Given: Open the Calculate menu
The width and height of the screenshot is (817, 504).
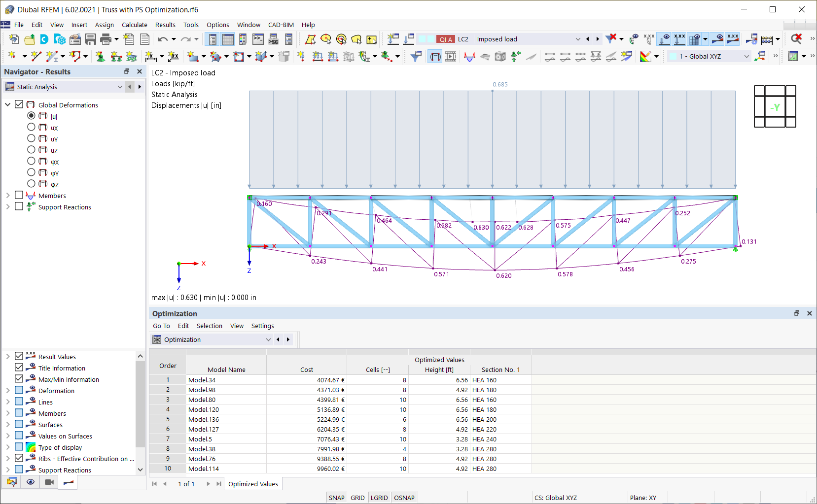Looking at the screenshot, I should point(135,25).
